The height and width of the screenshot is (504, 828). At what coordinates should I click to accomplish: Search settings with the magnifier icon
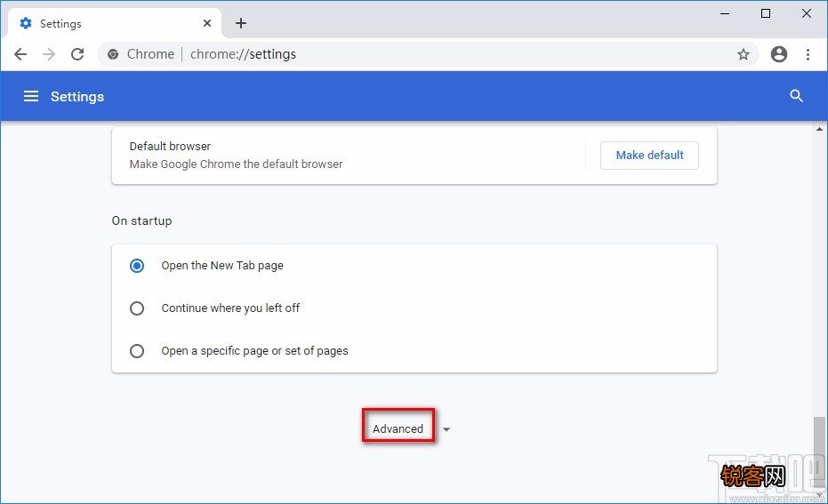point(796,95)
